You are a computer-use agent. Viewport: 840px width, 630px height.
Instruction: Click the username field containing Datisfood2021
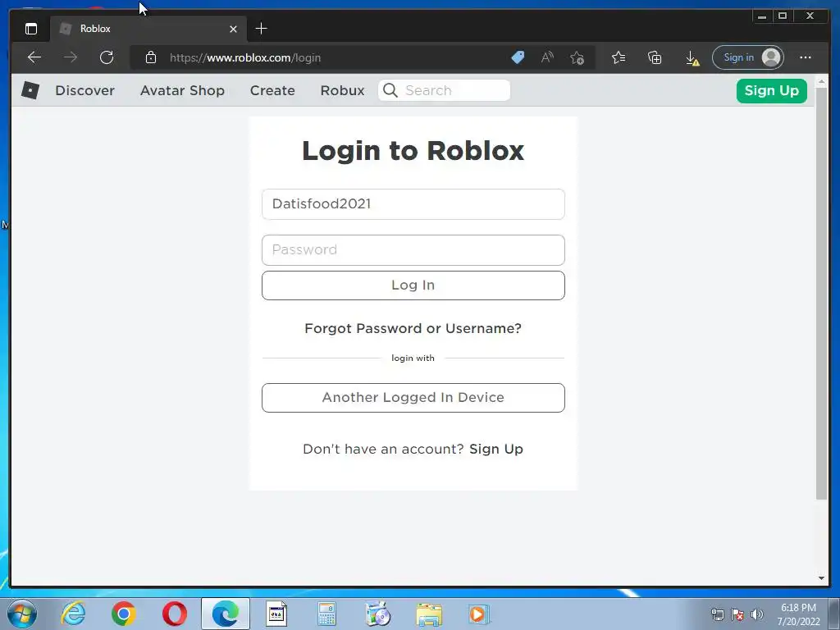pyautogui.click(x=413, y=204)
